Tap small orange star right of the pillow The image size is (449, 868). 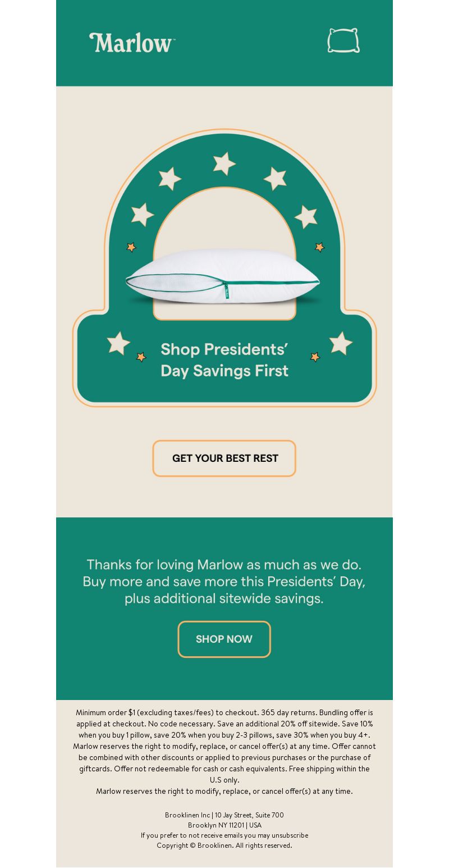(x=319, y=247)
